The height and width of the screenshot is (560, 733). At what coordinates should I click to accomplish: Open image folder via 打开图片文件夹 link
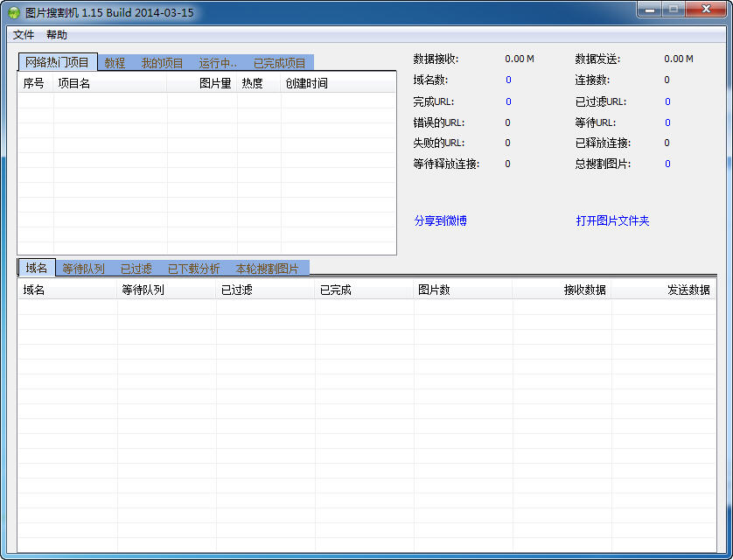click(x=612, y=220)
